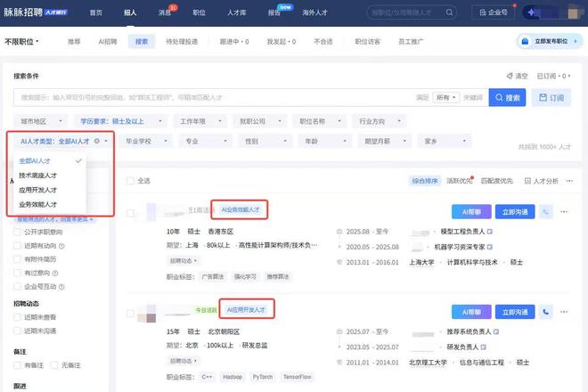
Task: Open the 企业号 enterprise account button
Action: 494,12
